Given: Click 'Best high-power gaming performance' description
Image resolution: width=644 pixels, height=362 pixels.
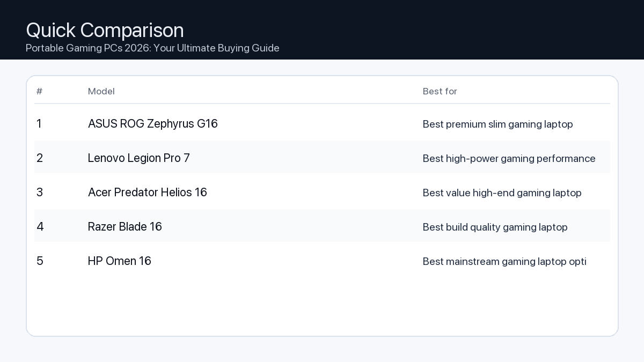Looking at the screenshot, I should pos(509,159).
